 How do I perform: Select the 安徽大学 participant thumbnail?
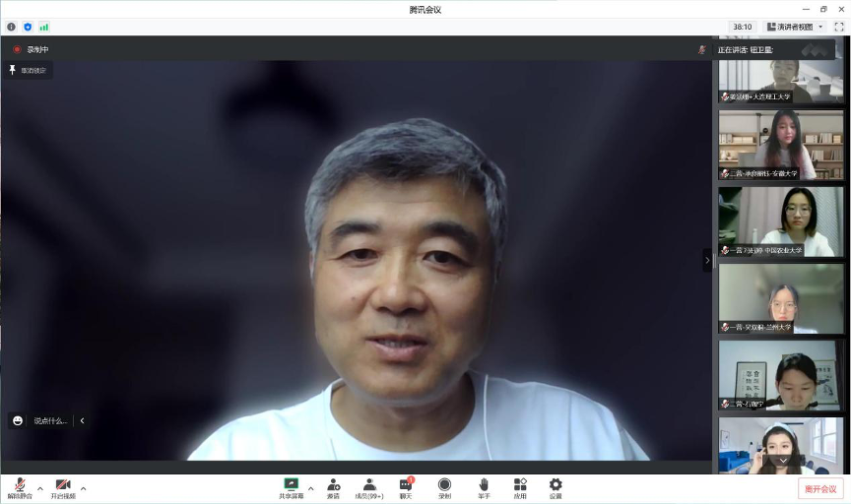pos(781,145)
